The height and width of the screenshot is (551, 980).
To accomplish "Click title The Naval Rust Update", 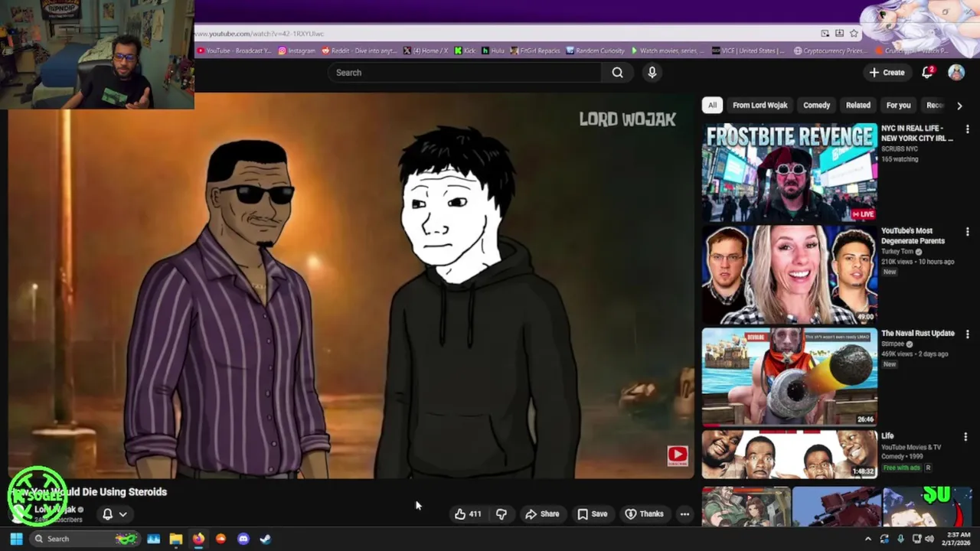I will coord(918,334).
